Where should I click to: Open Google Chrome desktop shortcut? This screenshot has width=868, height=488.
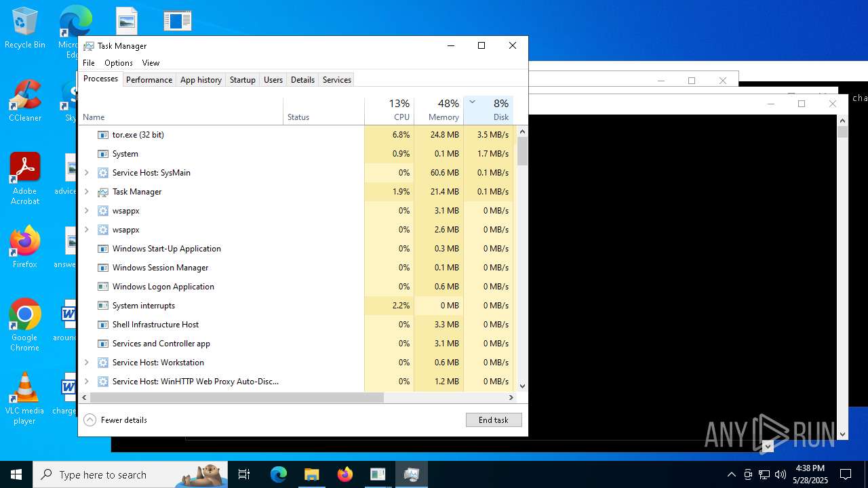[x=25, y=325]
